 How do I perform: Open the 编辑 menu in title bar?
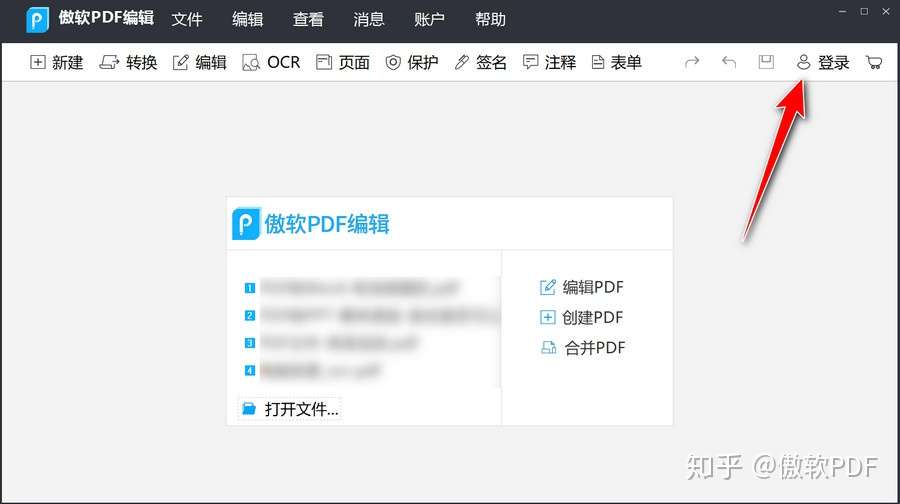(x=247, y=20)
